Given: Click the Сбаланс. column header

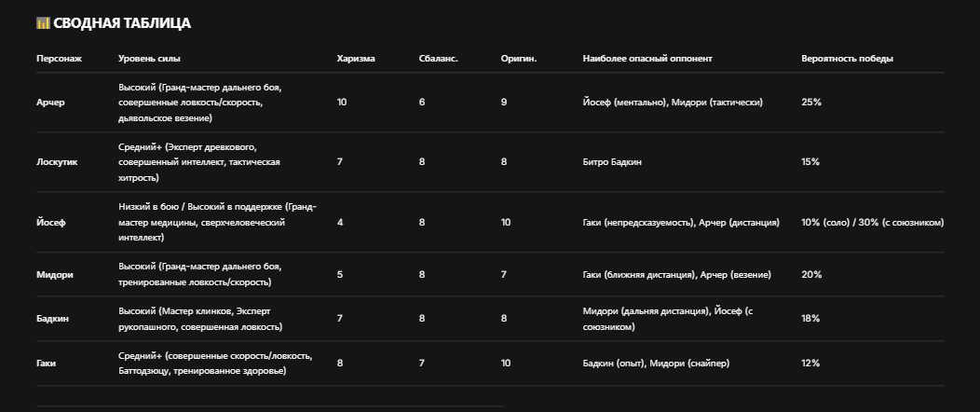Looking at the screenshot, I should point(439,59).
